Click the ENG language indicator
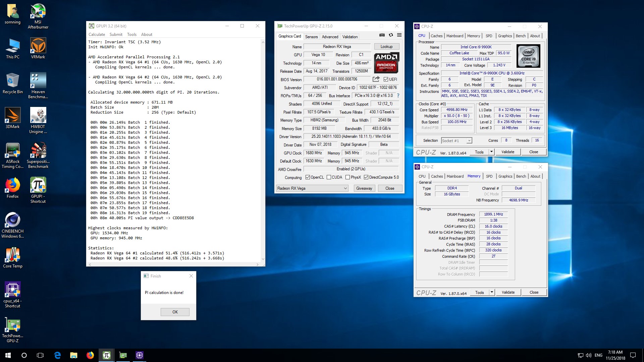Viewport: 644px width, 362px height. tap(598, 355)
